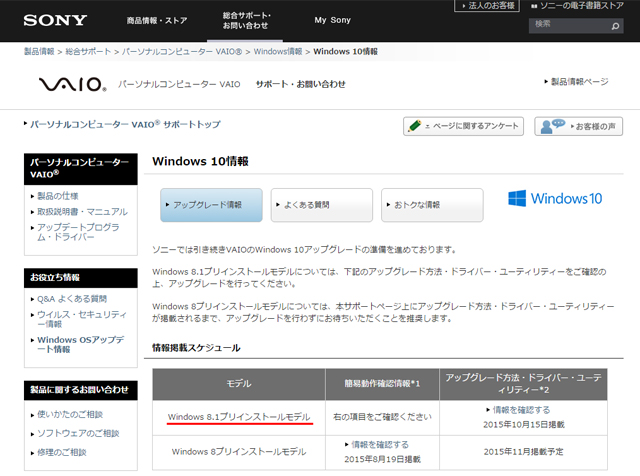
Task: Click the 簡易動作確認情報*1 header
Action: (x=382, y=384)
